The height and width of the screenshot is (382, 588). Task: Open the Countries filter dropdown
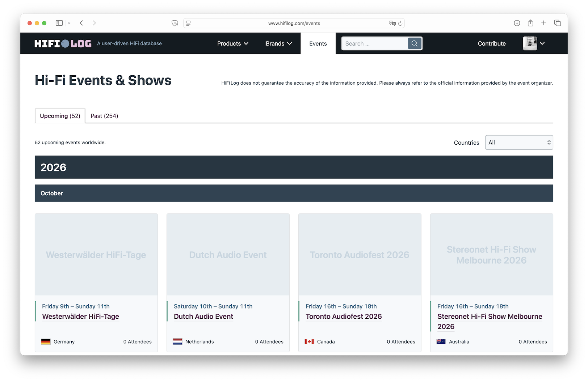click(x=519, y=143)
